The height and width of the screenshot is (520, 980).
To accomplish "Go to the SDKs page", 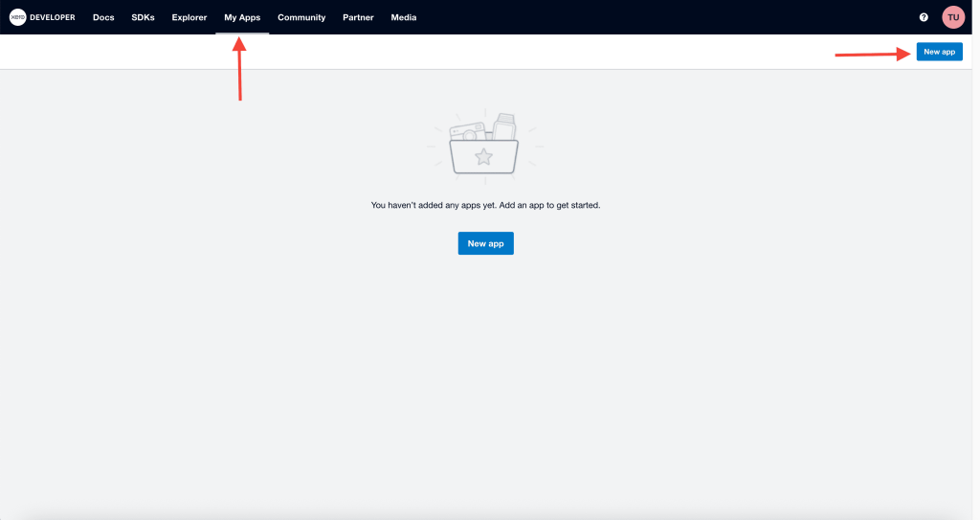I will point(143,17).
